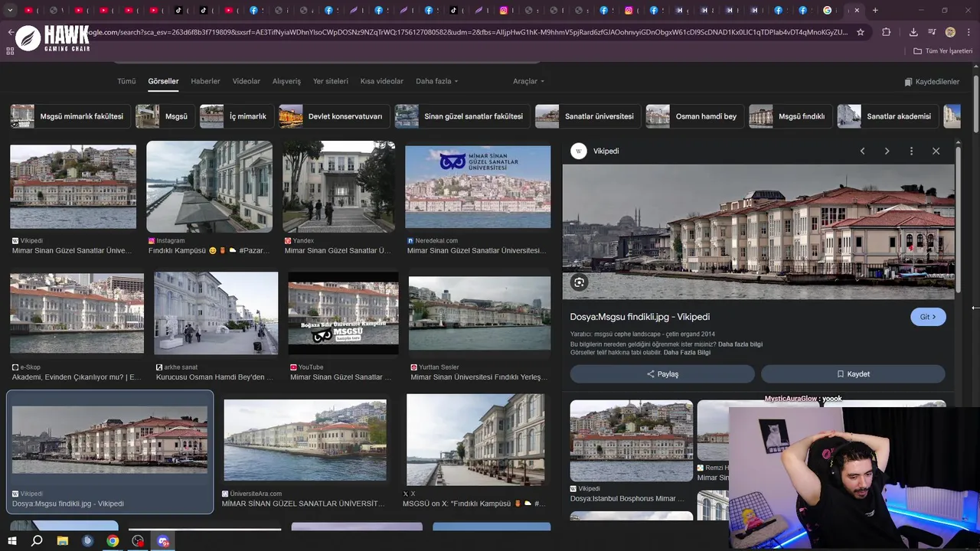Screen dimensions: 980x551
Task: Click the Vikipedi source icon in preview header
Action: point(579,152)
